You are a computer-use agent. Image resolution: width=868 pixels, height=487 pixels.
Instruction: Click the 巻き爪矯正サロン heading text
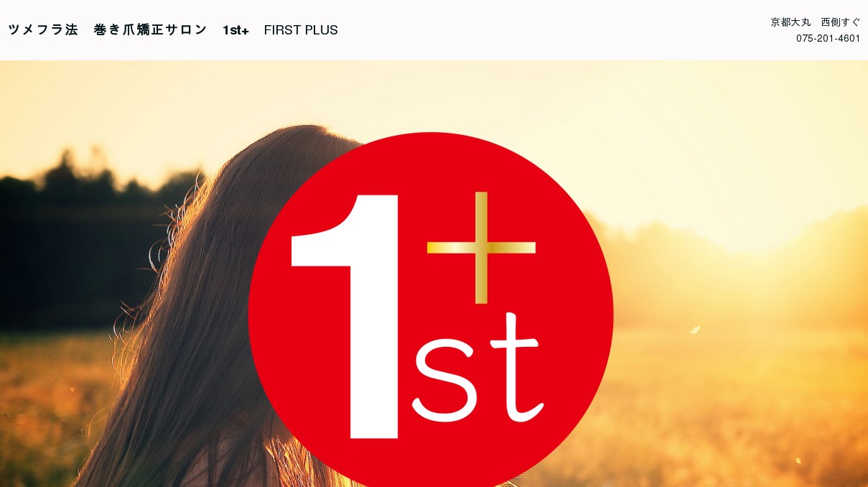point(150,30)
